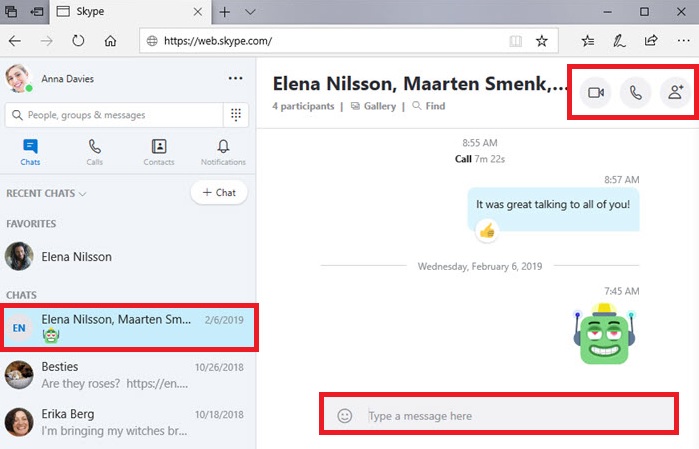Go forward in the browser
Viewport: 699px width, 449px height.
click(46, 41)
